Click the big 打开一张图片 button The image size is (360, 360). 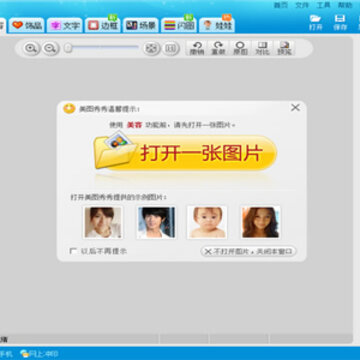[185, 152]
